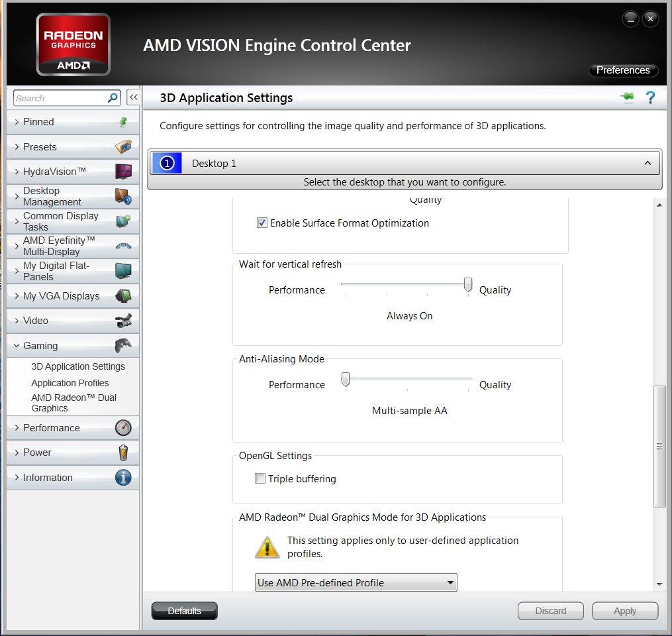Open the Video category
Viewport: 672px width, 636px height.
[73, 321]
